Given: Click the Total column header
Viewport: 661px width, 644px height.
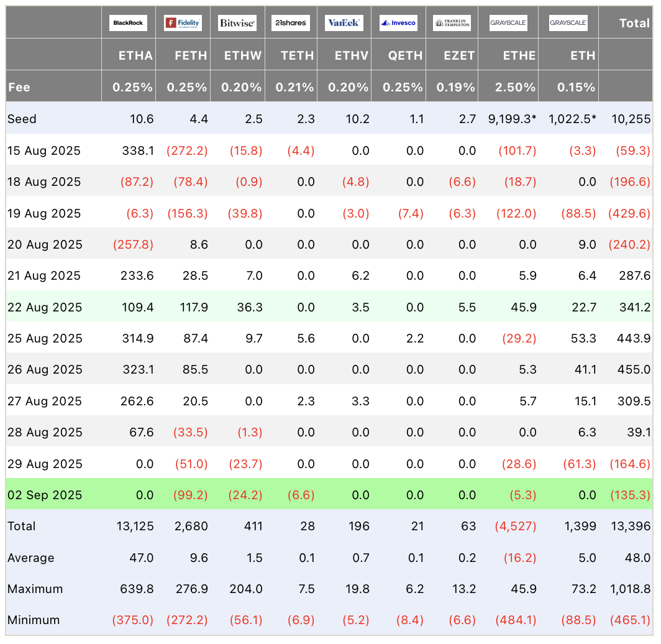Looking at the screenshot, I should click(x=634, y=23).
